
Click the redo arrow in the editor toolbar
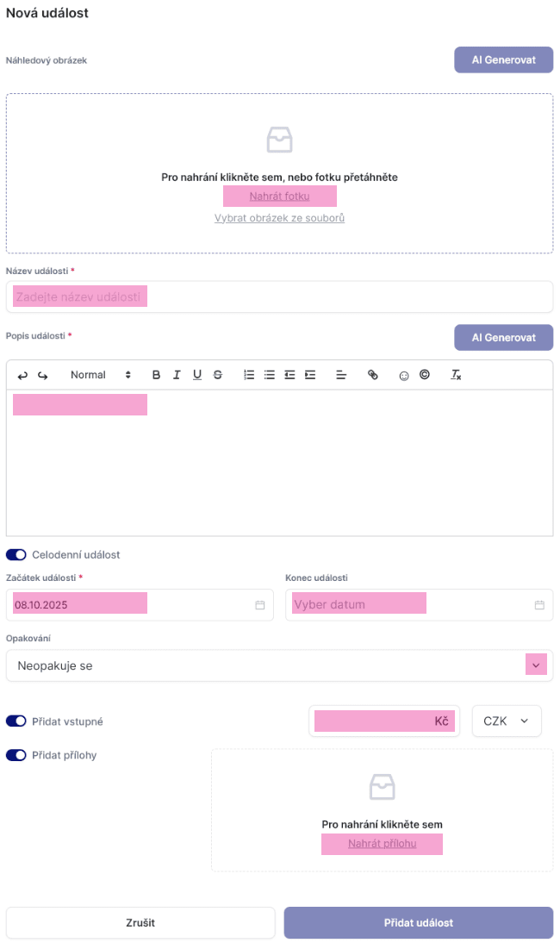point(42,375)
